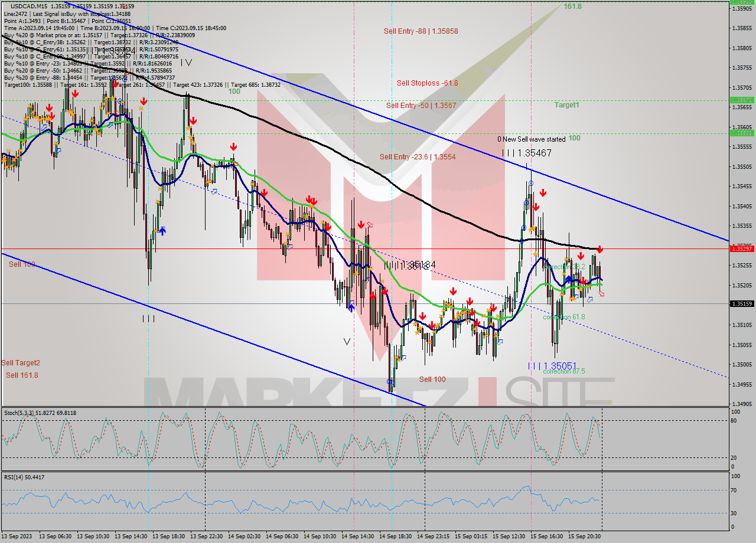The image size is (756, 543).
Task: Click the 'correction 87.5' label
Action: (563, 371)
